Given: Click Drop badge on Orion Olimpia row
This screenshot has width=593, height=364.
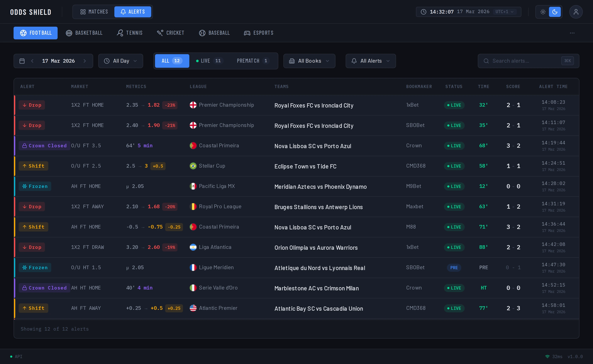Looking at the screenshot, I should coord(32,247).
